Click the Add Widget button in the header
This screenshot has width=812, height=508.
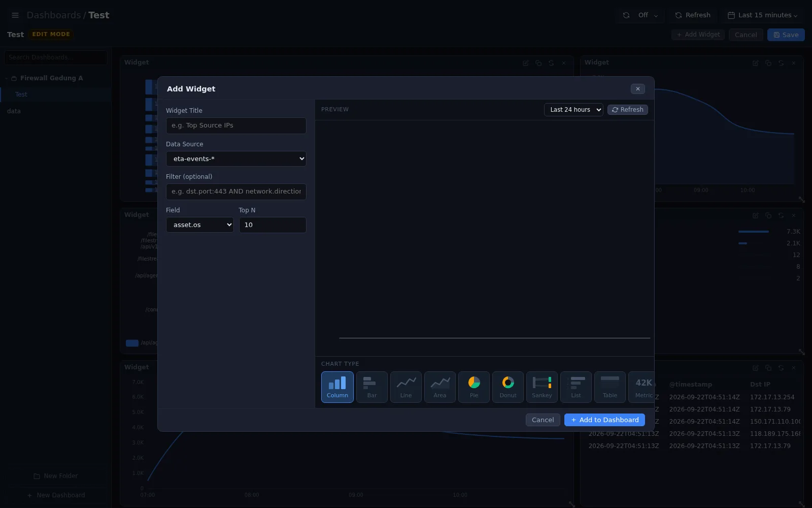pyautogui.click(x=698, y=35)
